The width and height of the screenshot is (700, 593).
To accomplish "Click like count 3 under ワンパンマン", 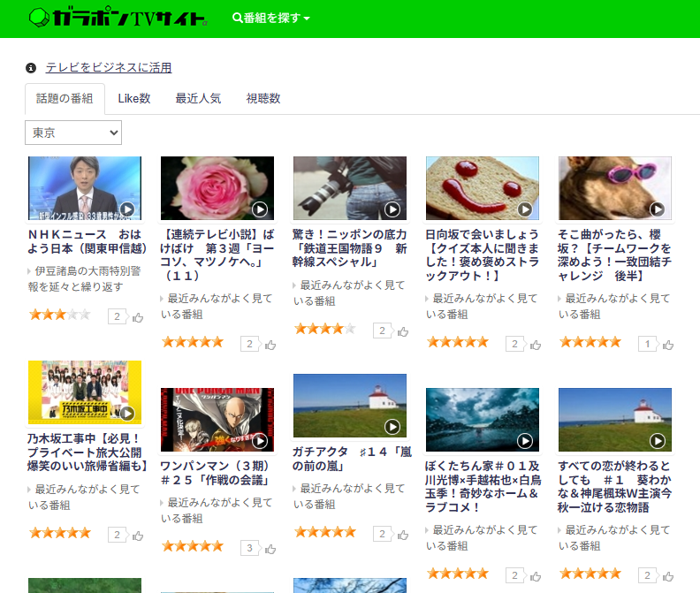I will 250,548.
